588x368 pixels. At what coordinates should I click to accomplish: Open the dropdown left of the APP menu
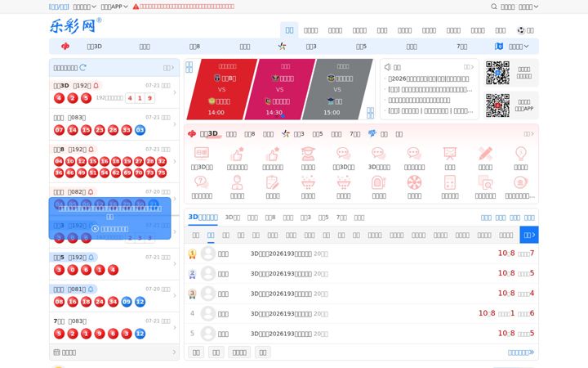point(84,7)
